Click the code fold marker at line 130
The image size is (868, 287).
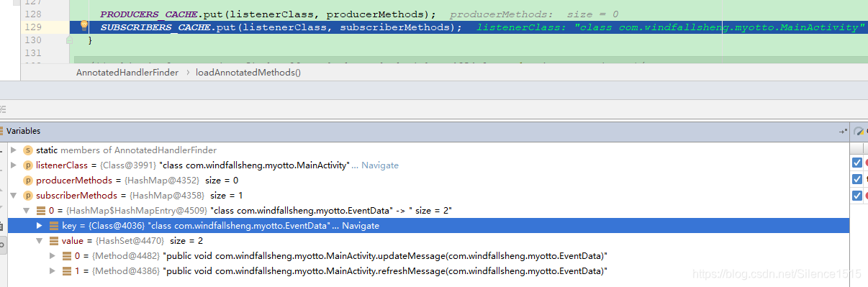(x=70, y=41)
